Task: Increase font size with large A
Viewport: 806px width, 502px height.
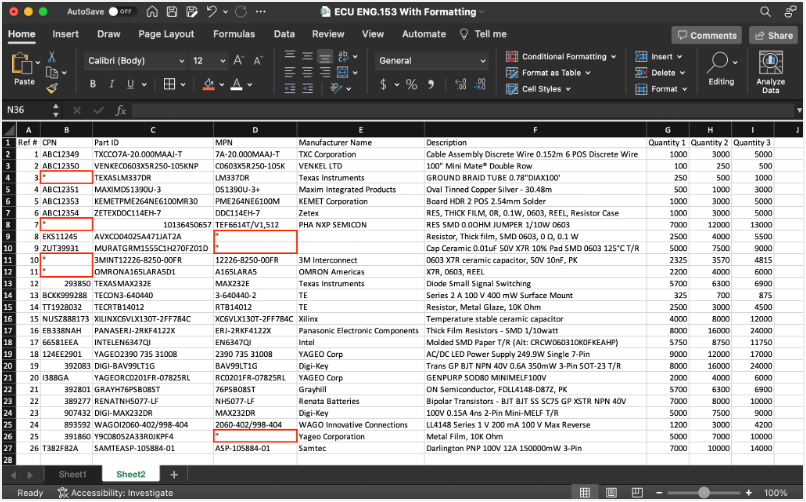Action: coord(239,60)
